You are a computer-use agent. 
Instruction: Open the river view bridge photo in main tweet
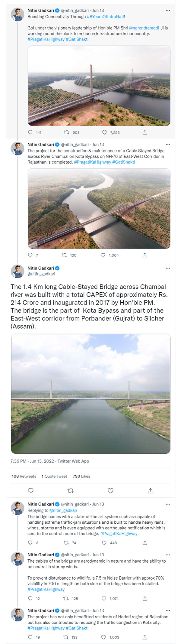click(x=91, y=393)
